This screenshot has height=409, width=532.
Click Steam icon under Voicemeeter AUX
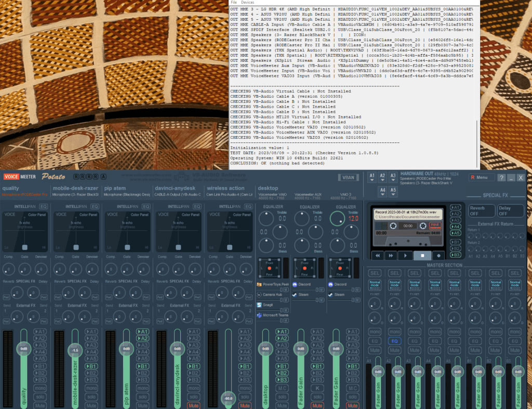click(295, 295)
